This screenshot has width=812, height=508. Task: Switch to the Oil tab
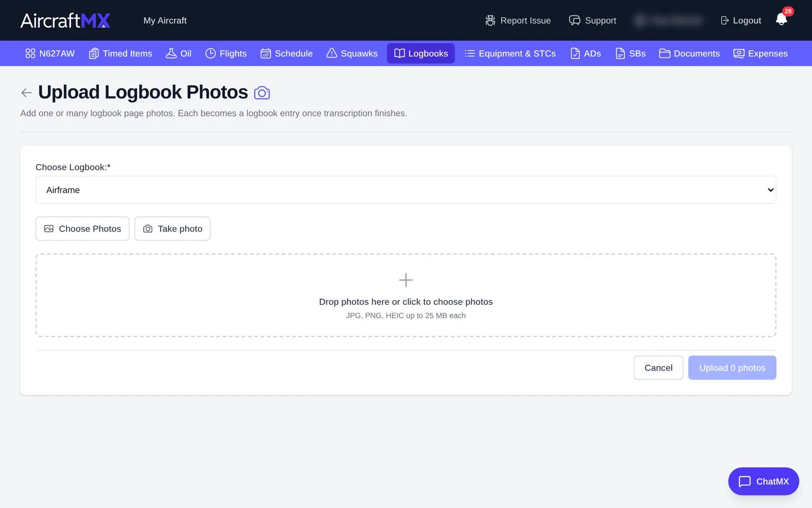tap(179, 53)
